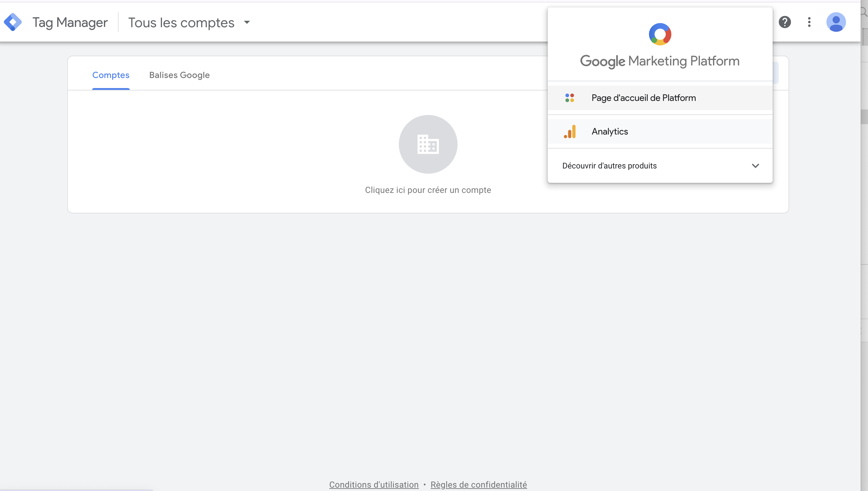Click the four colored dots Platform icon

pos(570,98)
